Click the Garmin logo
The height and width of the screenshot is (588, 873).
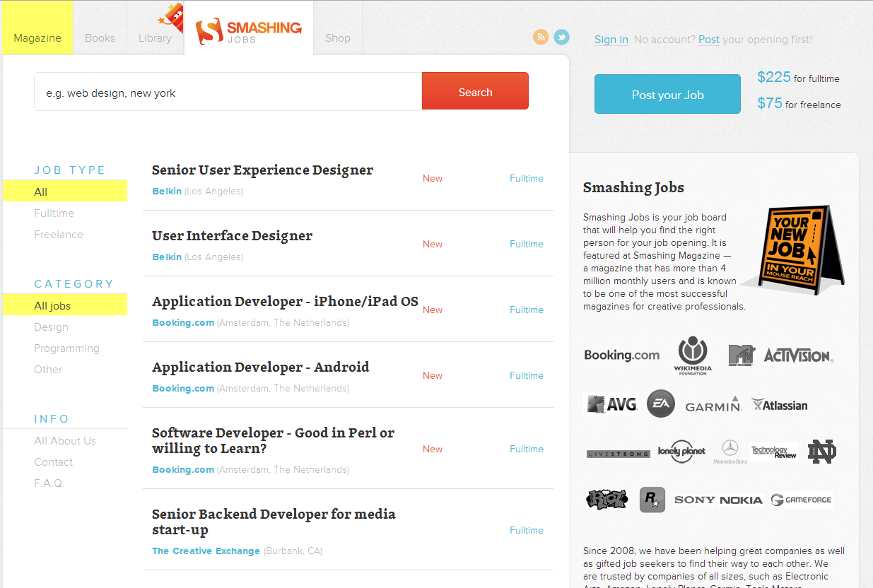pyautogui.click(x=713, y=404)
